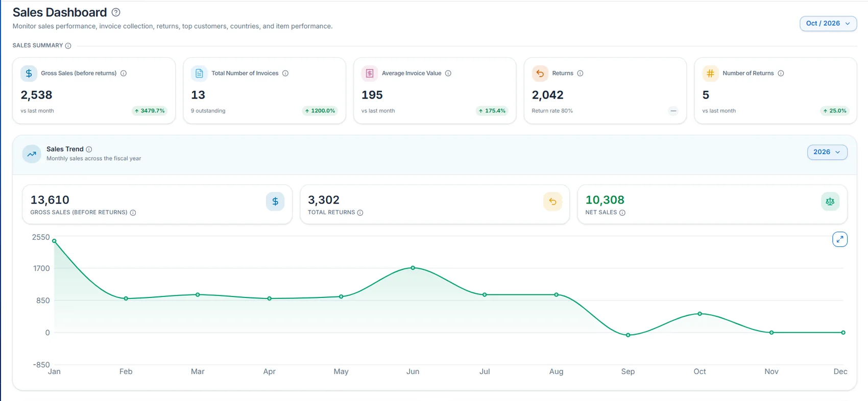This screenshot has height=401, width=868.
Task: Click the Returns arrow icon in summary card
Action: [540, 73]
